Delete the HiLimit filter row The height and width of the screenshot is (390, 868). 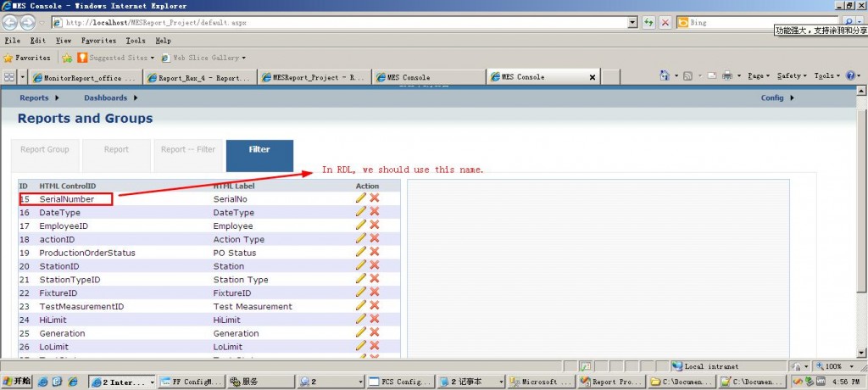375,319
